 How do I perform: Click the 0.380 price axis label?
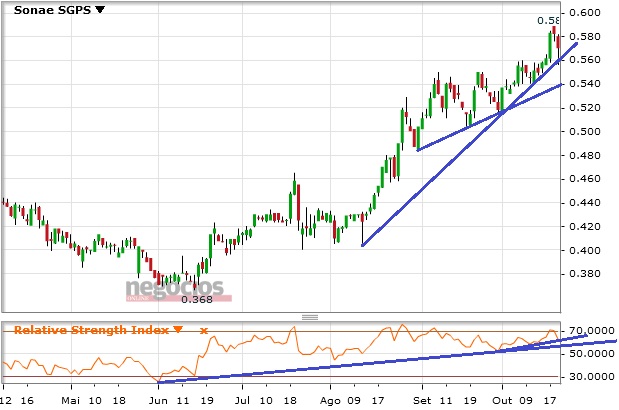[x=585, y=273]
